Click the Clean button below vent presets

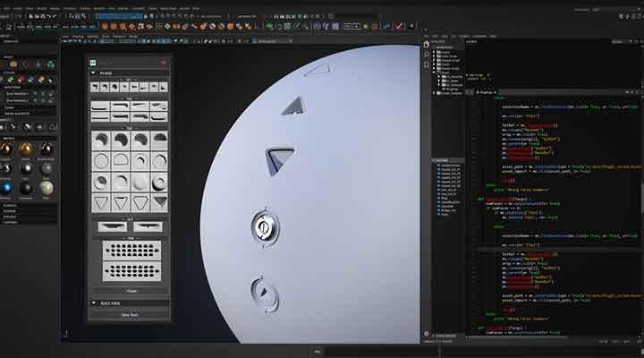click(130, 291)
